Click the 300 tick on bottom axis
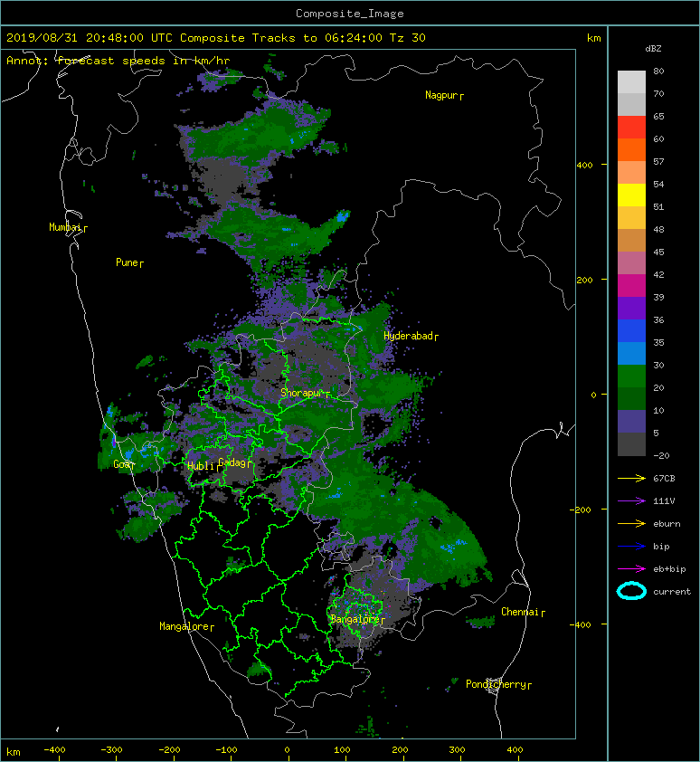 pos(457,750)
